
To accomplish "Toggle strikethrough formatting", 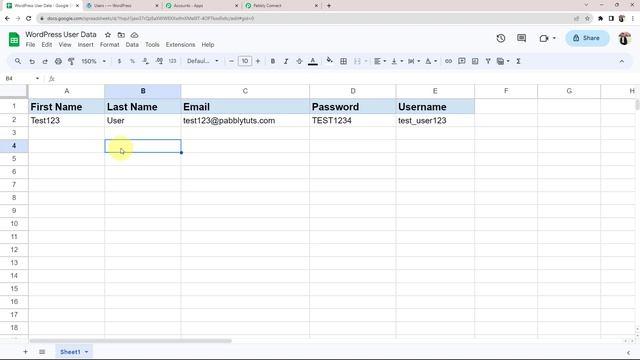I will [x=299, y=61].
